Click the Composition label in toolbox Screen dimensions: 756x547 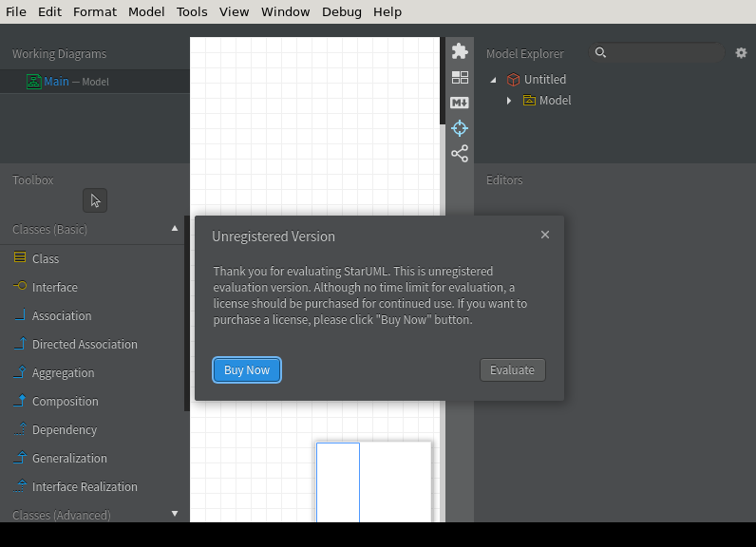pos(66,402)
